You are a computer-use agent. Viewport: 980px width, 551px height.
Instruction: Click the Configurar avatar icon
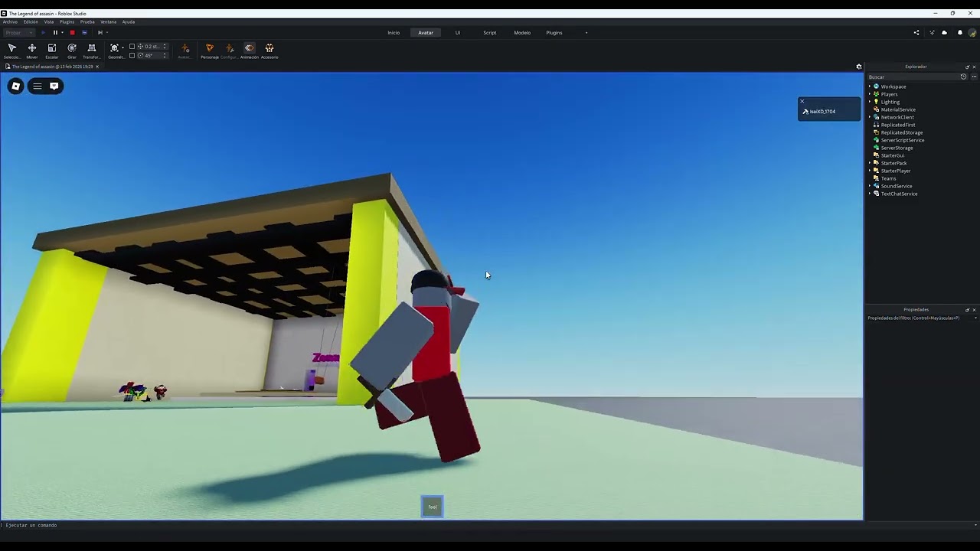pyautogui.click(x=229, y=51)
